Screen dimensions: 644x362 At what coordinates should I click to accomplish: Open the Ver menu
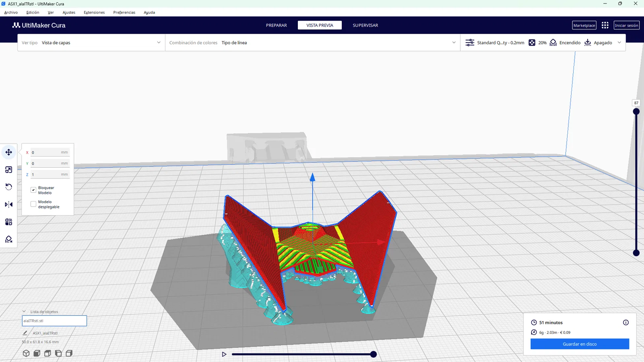51,12
